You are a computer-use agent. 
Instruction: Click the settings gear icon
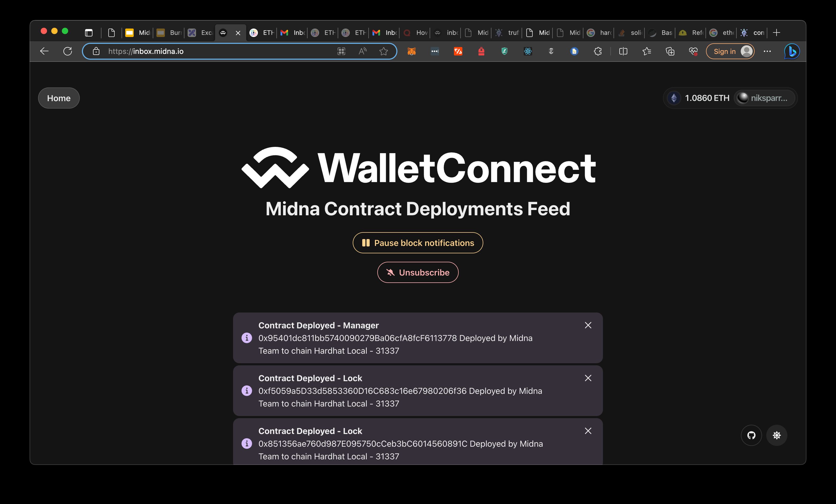[776, 435]
